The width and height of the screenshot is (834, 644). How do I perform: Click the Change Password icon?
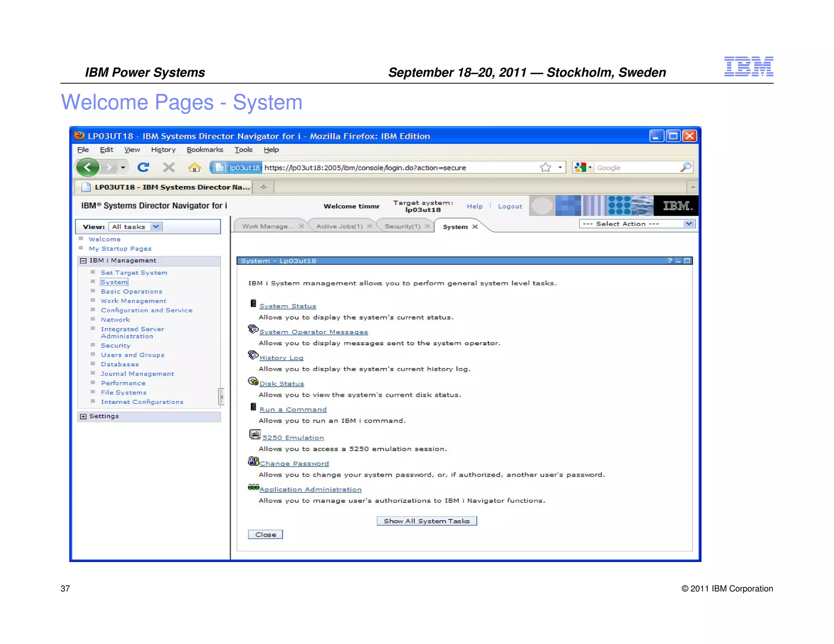(x=253, y=461)
